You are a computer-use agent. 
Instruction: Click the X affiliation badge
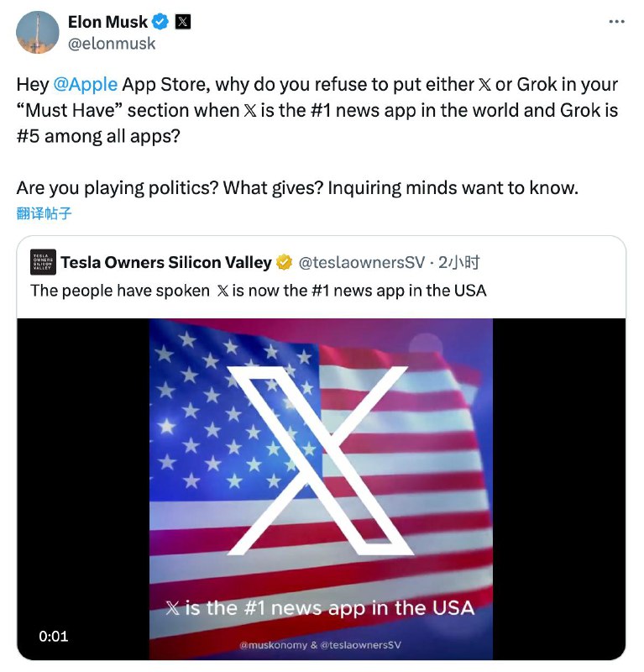pos(182,22)
